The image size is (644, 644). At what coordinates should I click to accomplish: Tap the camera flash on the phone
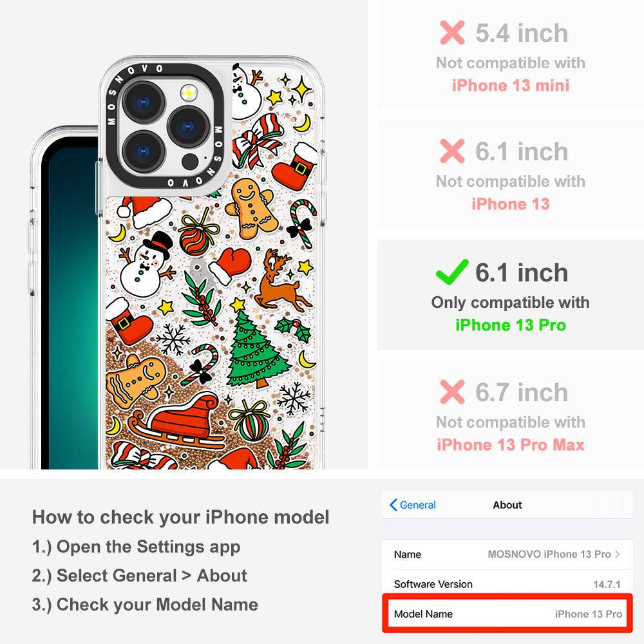tap(189, 92)
